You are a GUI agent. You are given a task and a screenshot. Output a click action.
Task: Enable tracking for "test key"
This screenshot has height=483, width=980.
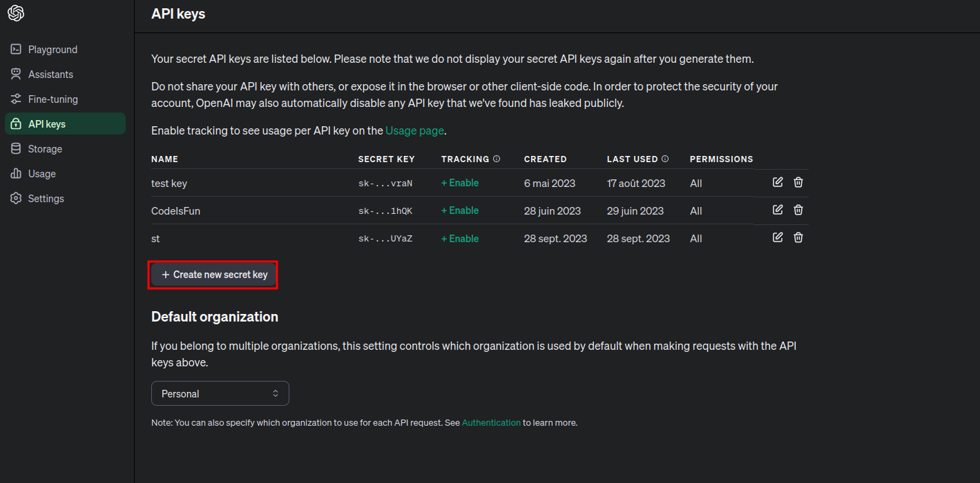click(460, 183)
